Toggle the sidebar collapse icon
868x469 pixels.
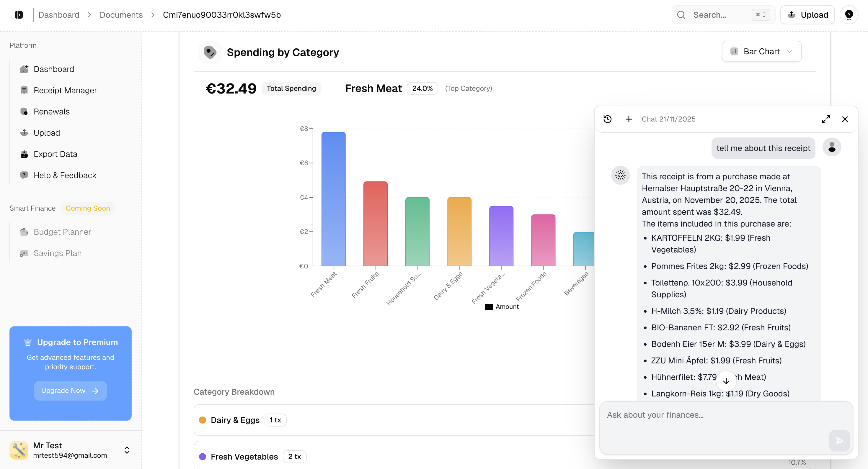tap(19, 15)
